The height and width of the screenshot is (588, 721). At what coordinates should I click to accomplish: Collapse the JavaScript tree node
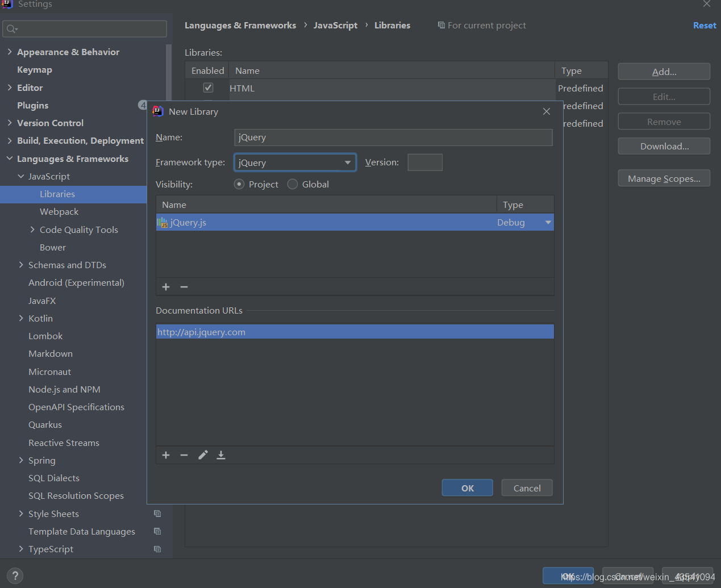(21, 176)
